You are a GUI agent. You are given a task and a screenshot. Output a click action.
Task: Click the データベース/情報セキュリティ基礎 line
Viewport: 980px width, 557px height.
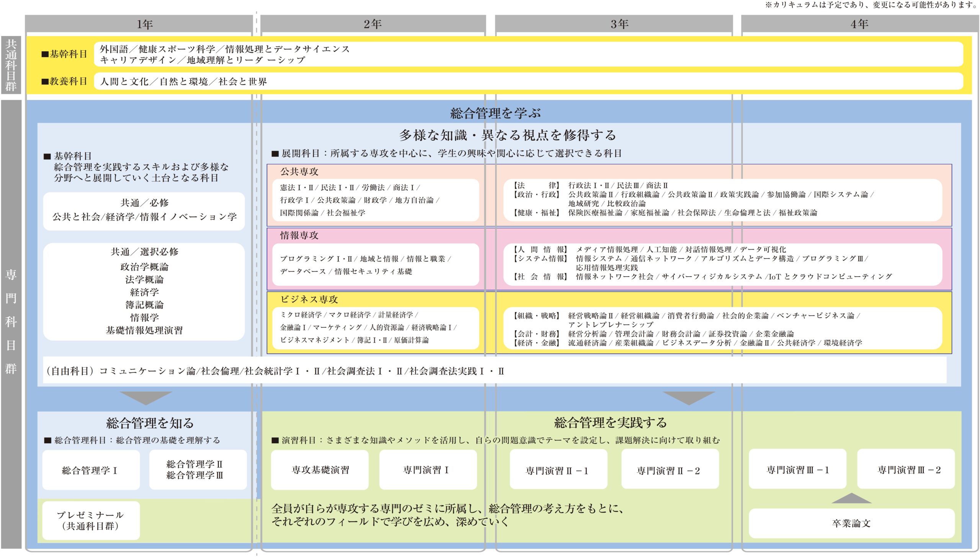click(346, 272)
